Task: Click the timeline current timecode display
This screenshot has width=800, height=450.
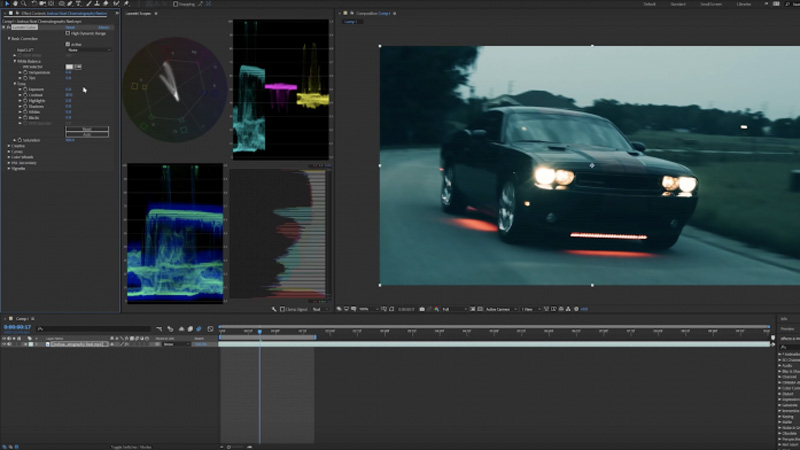Action: coord(16,328)
